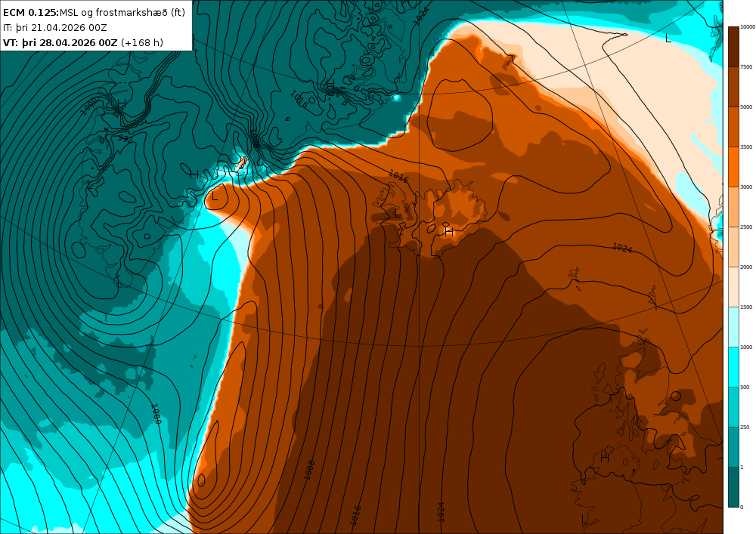
Task: Click the legend value '2500'
Action: click(746, 227)
